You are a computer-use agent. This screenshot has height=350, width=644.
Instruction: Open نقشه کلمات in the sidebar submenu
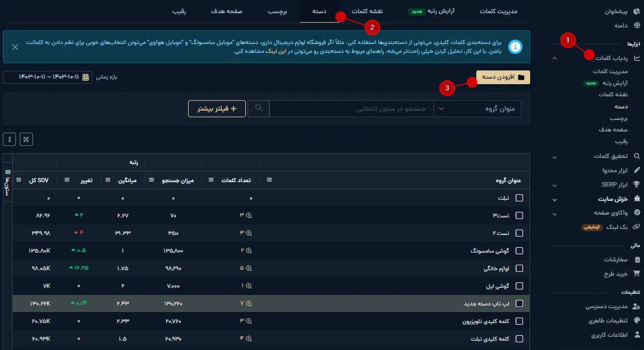pos(613,95)
